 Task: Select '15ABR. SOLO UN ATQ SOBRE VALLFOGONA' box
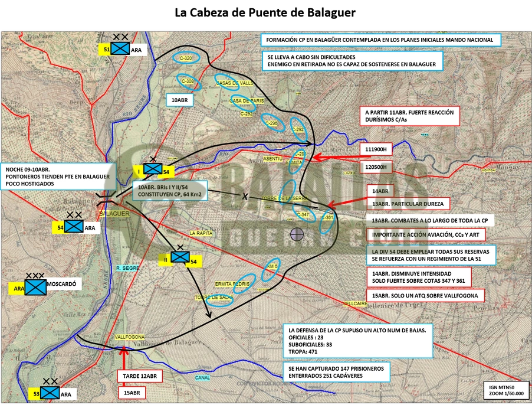(x=425, y=295)
